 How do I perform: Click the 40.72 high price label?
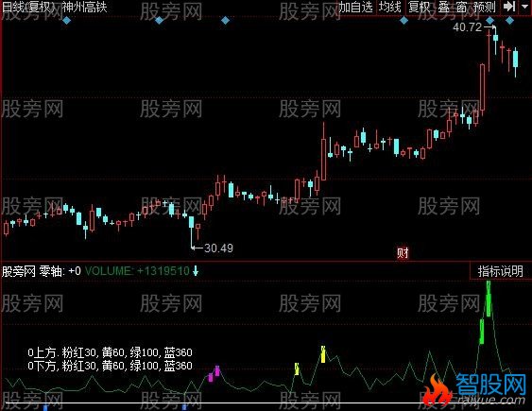468,27
